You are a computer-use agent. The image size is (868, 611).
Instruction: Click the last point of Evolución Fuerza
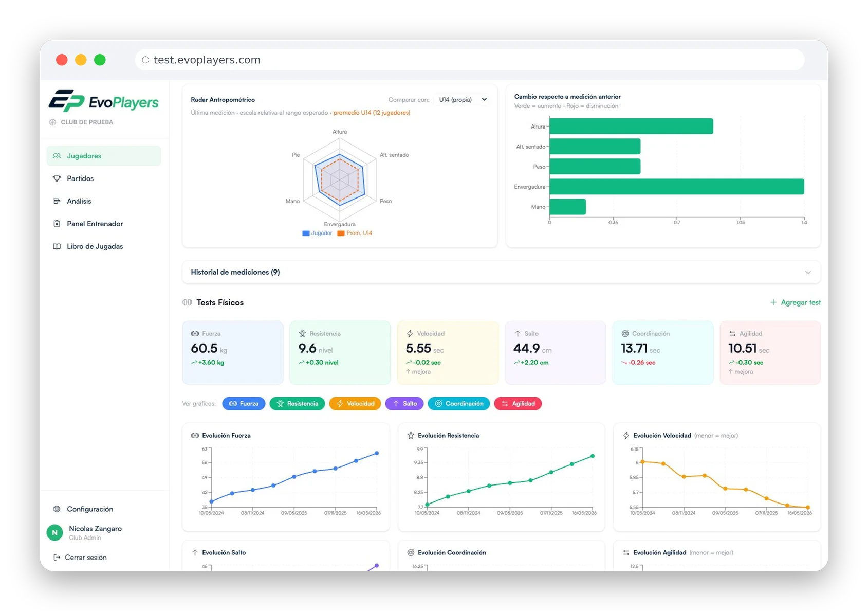click(377, 453)
